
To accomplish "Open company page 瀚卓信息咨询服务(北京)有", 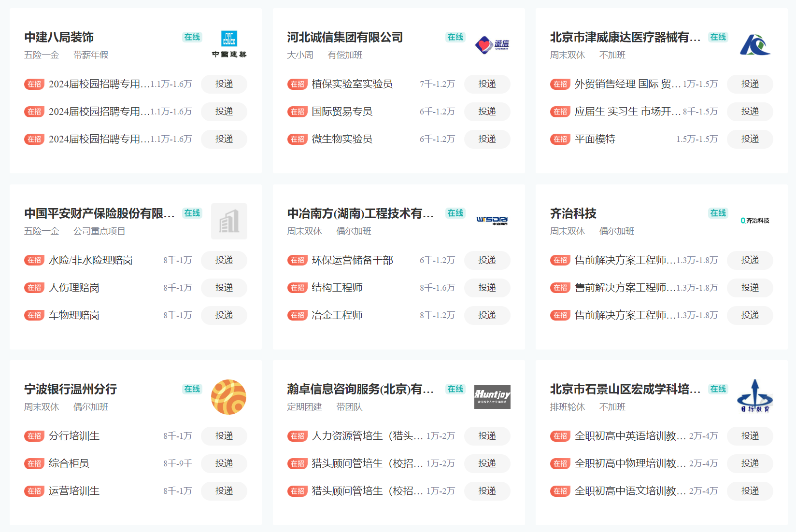I will [x=360, y=389].
